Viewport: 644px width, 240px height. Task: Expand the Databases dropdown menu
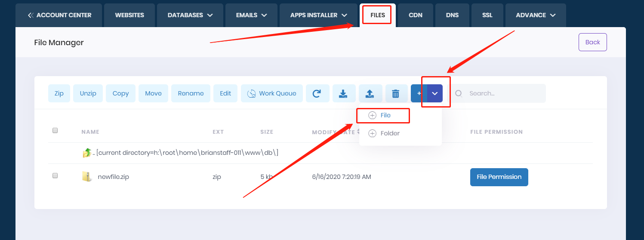pos(191,15)
